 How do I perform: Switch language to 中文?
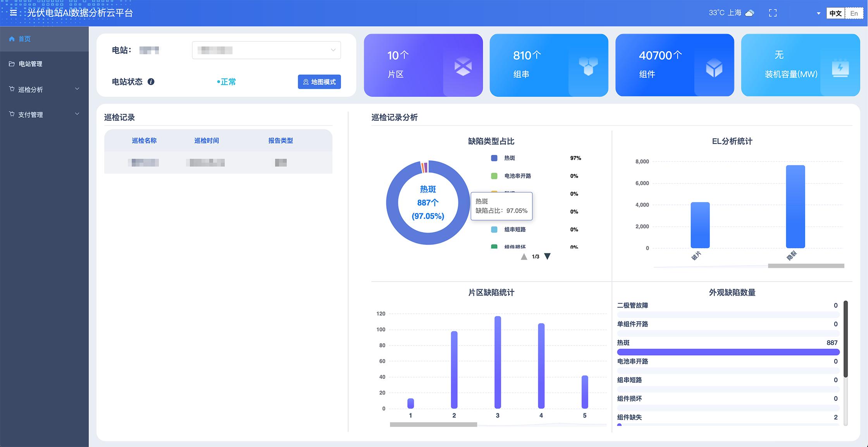pyautogui.click(x=835, y=13)
